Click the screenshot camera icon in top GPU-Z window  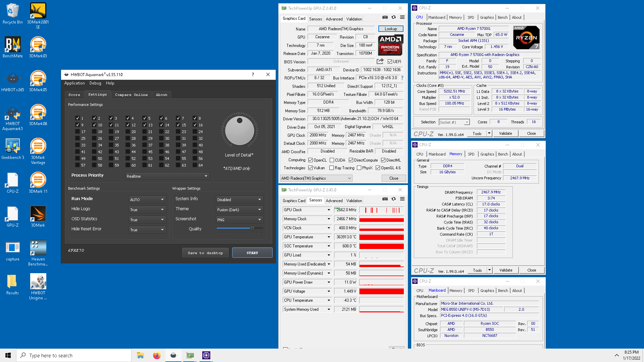point(385,17)
